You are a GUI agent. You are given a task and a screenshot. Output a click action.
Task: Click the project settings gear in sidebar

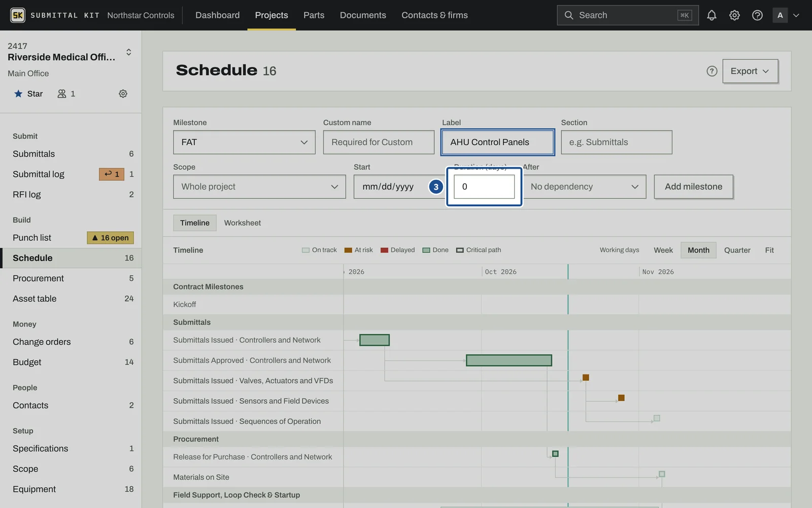click(x=123, y=93)
